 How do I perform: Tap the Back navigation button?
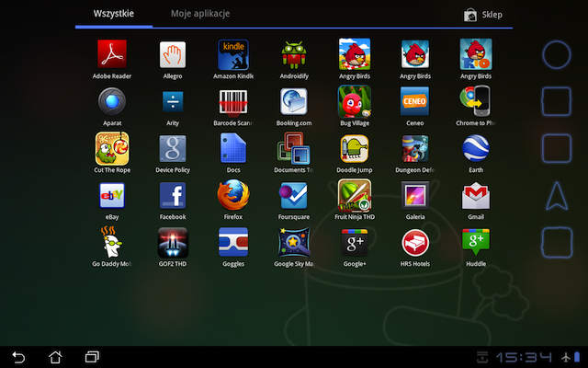[18, 357]
